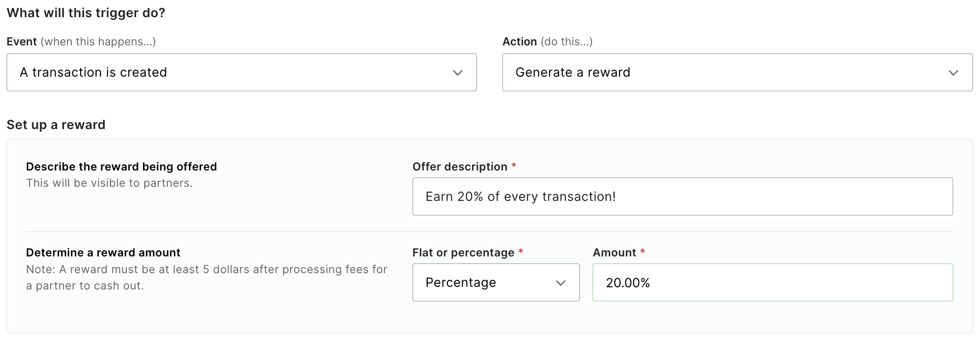Open the 'A transaction is created' selector
Image resolution: width=980 pixels, height=341 pixels.
pyautogui.click(x=241, y=72)
